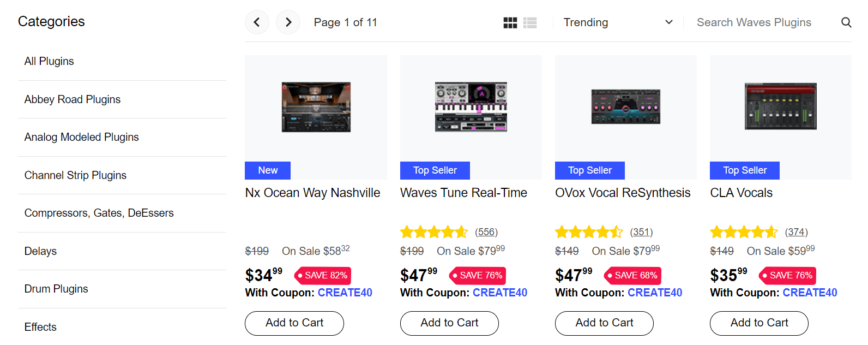Select Drum Plugins category

[x=56, y=289]
